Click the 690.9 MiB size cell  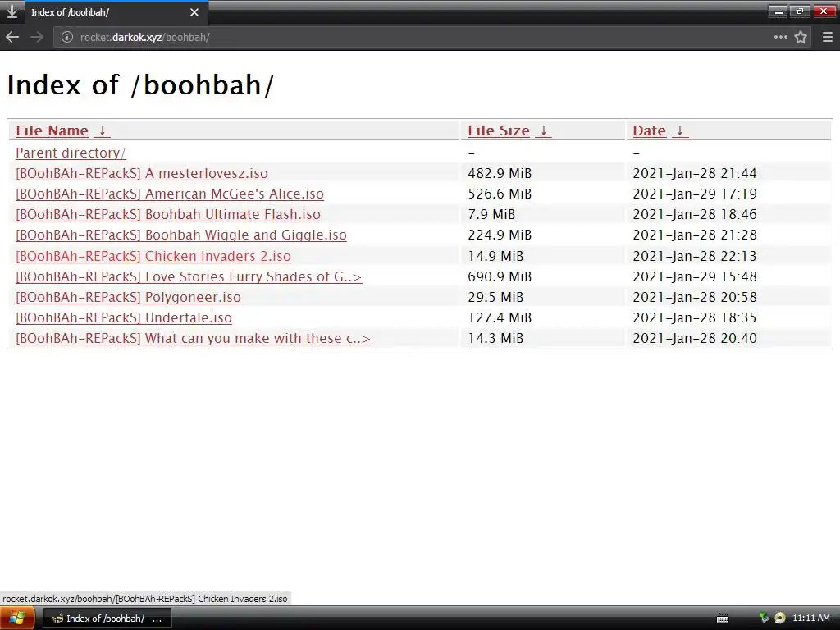point(500,276)
